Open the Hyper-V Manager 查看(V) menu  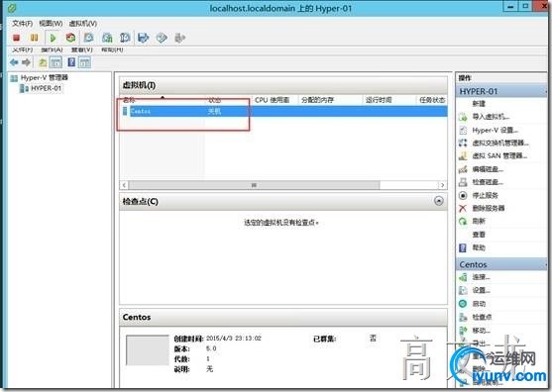coord(81,49)
